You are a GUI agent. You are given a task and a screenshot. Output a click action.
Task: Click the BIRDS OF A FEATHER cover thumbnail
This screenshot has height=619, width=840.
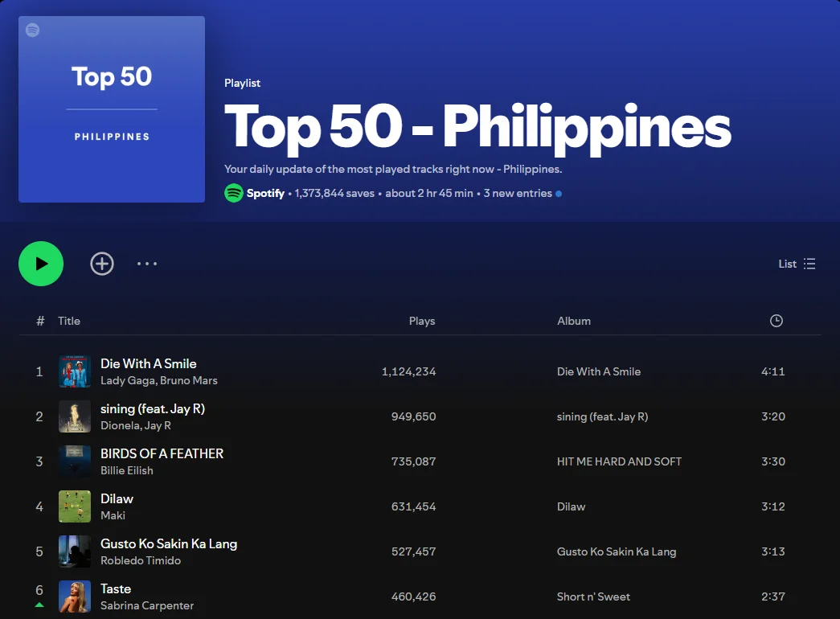point(75,461)
